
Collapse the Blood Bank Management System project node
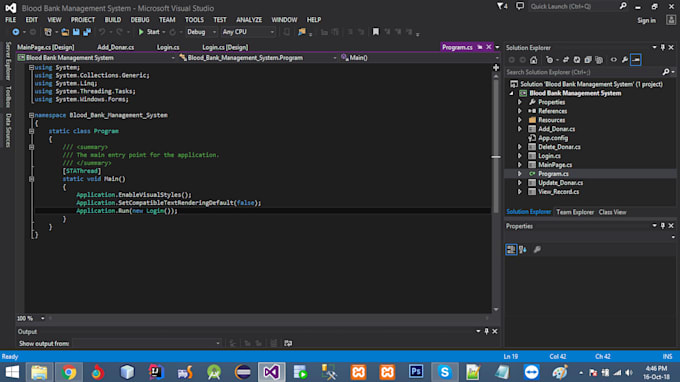pos(511,93)
